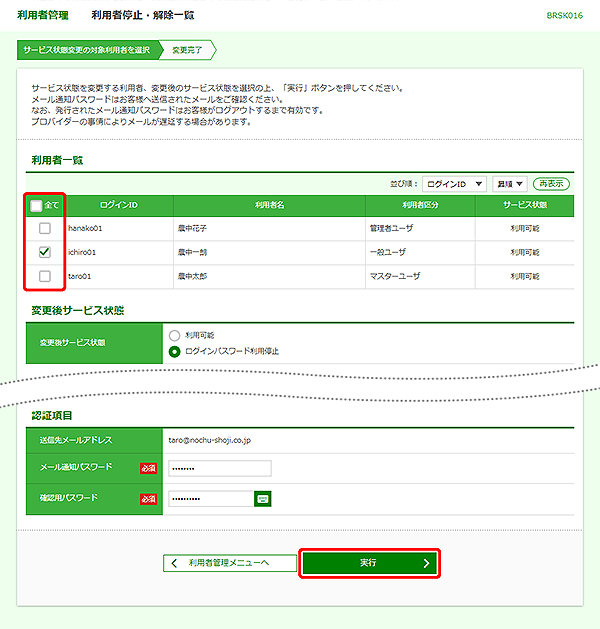The image size is (600, 629).
Task: Click the 利用者名 column header
Action: coord(270,205)
